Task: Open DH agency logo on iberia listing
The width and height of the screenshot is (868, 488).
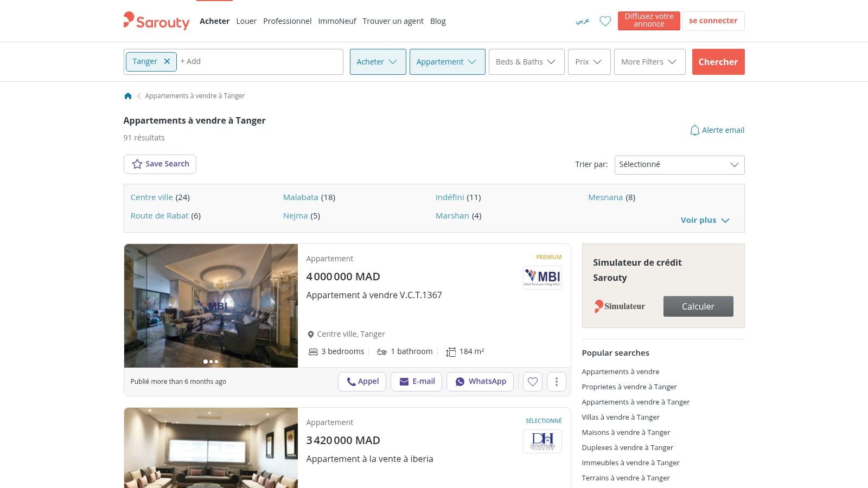Action: pyautogui.click(x=542, y=441)
